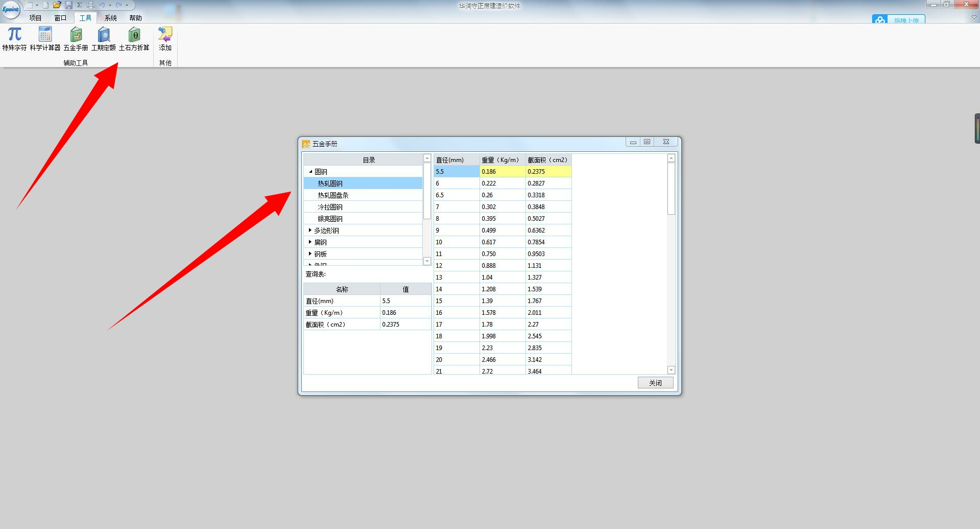This screenshot has width=980, height=529.
Task: Select the row with diameter 10
Action: pyautogui.click(x=456, y=242)
